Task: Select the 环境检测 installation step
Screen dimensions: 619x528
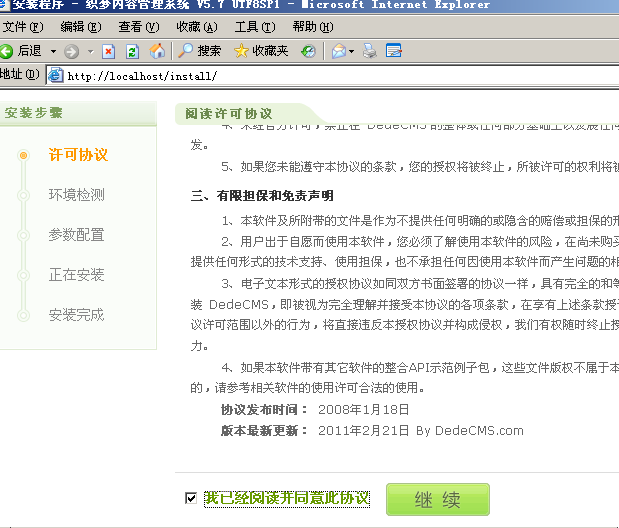Action: click(77, 195)
